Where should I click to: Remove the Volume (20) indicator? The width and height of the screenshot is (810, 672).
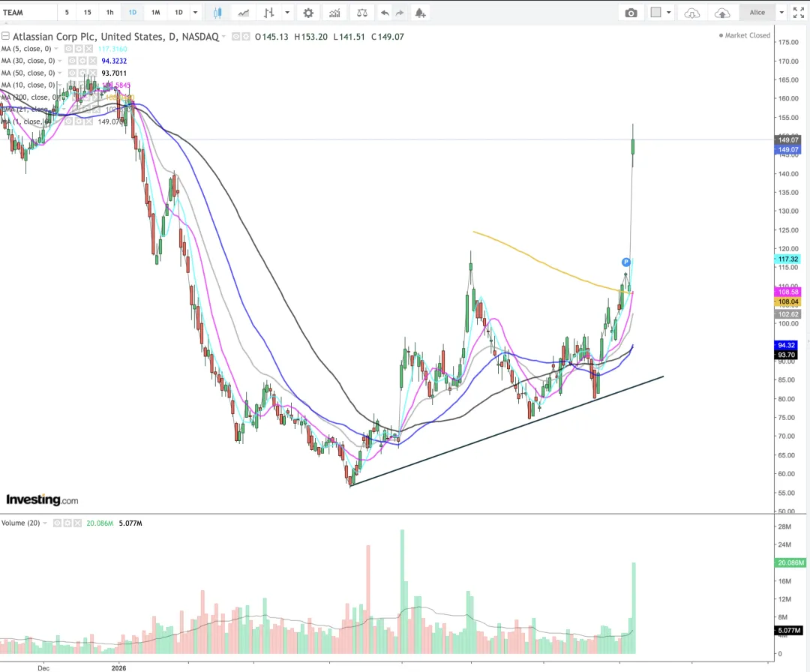pyautogui.click(x=77, y=523)
